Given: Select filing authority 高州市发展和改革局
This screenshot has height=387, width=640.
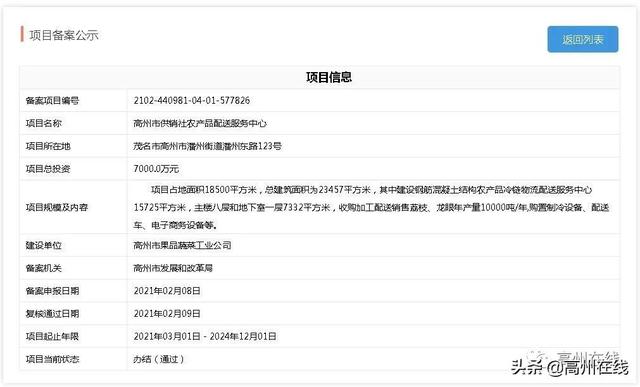Looking at the screenshot, I should [173, 268].
